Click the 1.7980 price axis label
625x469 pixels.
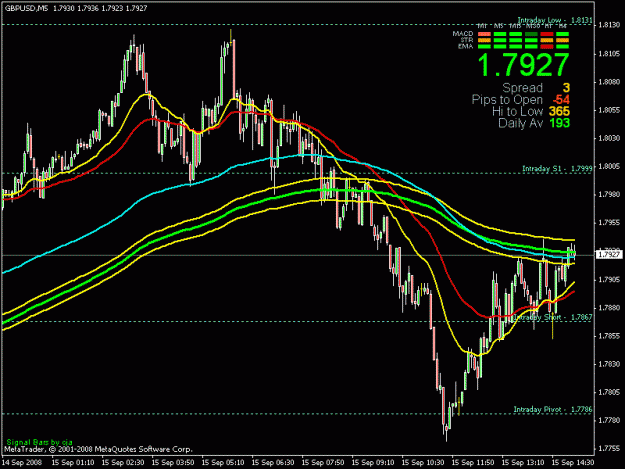tap(609, 194)
